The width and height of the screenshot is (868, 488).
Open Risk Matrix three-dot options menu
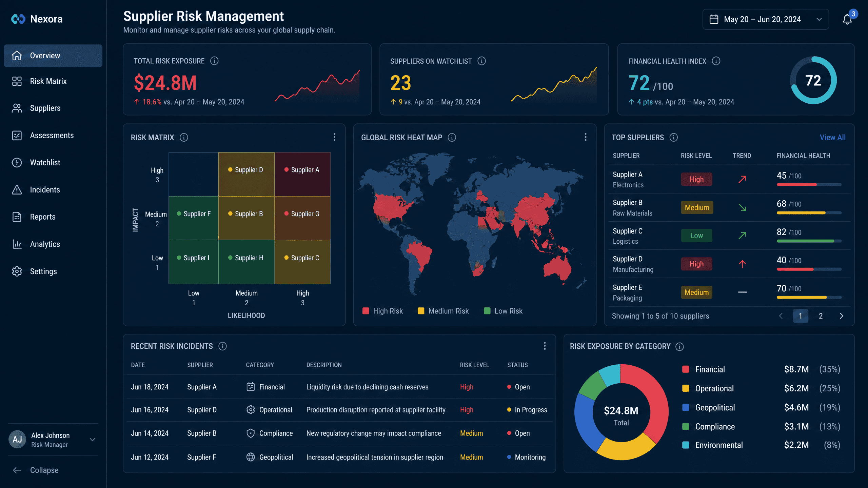(334, 137)
